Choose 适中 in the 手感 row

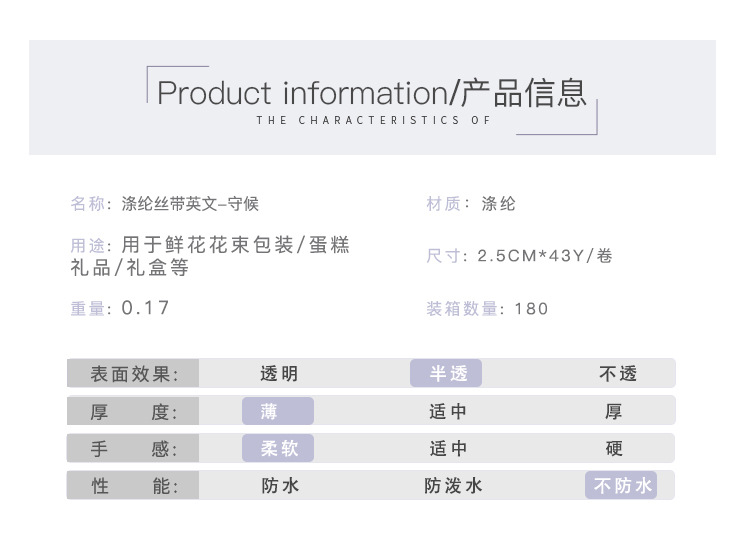(x=446, y=448)
